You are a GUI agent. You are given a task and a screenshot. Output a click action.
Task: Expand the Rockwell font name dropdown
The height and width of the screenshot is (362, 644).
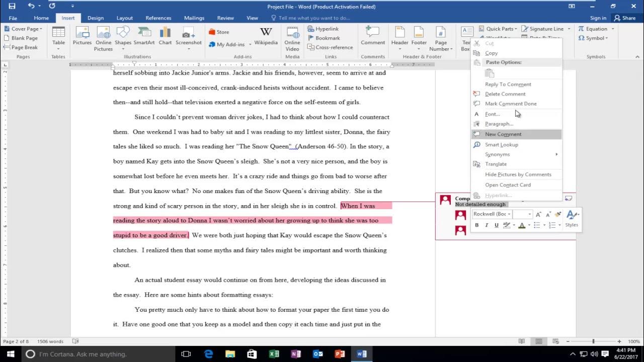pyautogui.click(x=509, y=214)
